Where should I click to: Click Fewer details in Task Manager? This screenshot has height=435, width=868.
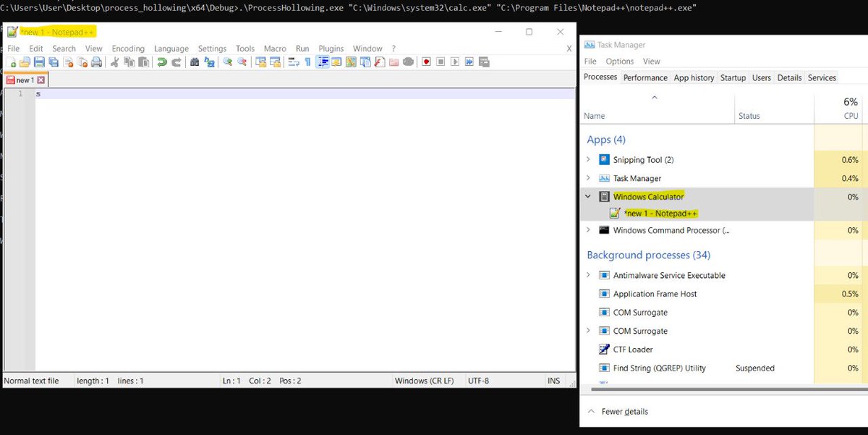click(x=618, y=412)
